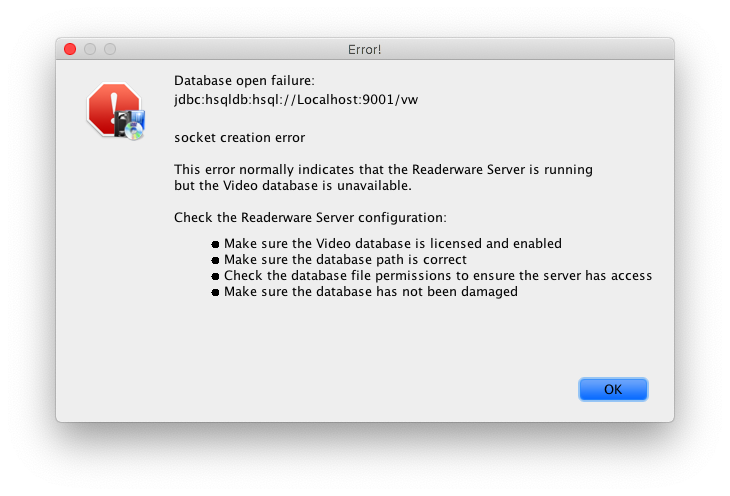Image resolution: width=730 pixels, height=496 pixels.
Task: Click bullet dot before file permissions item
Action: pos(215,276)
